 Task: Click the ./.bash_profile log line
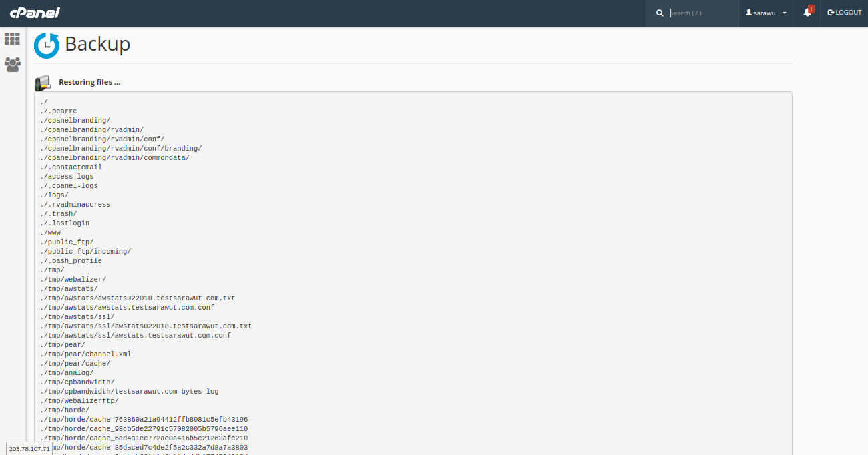click(71, 261)
